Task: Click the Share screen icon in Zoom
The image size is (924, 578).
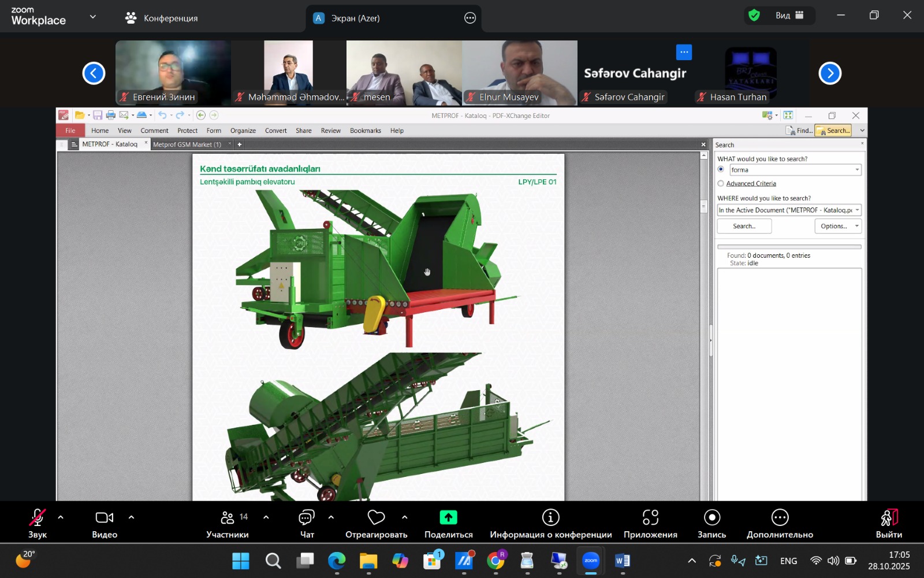Action: point(448,518)
